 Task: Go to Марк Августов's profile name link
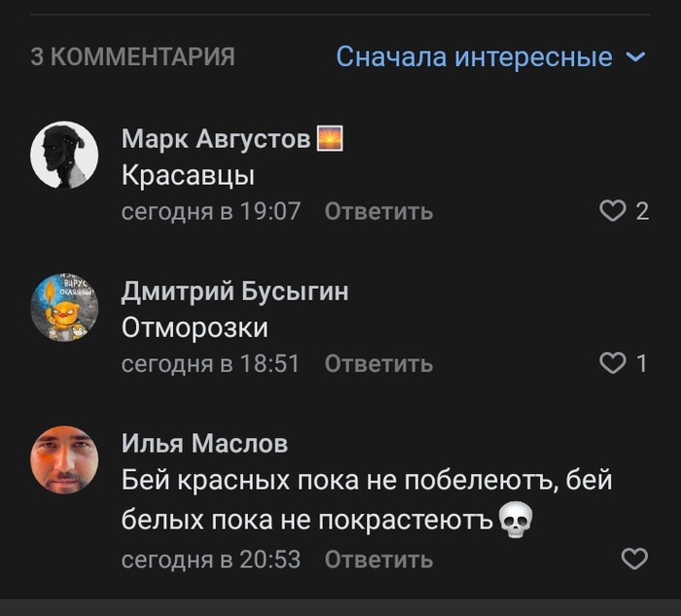(x=216, y=140)
